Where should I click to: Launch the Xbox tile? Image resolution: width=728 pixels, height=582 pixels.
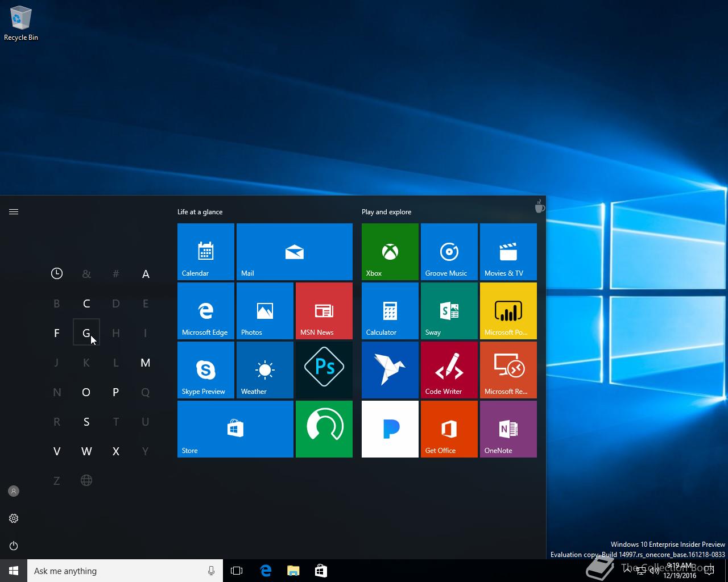390,252
